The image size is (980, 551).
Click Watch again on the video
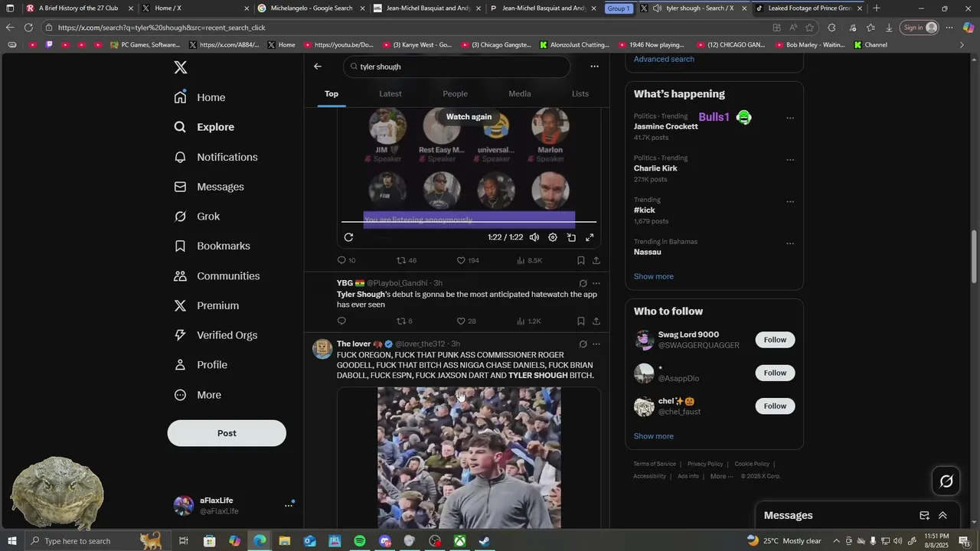pyautogui.click(x=469, y=117)
